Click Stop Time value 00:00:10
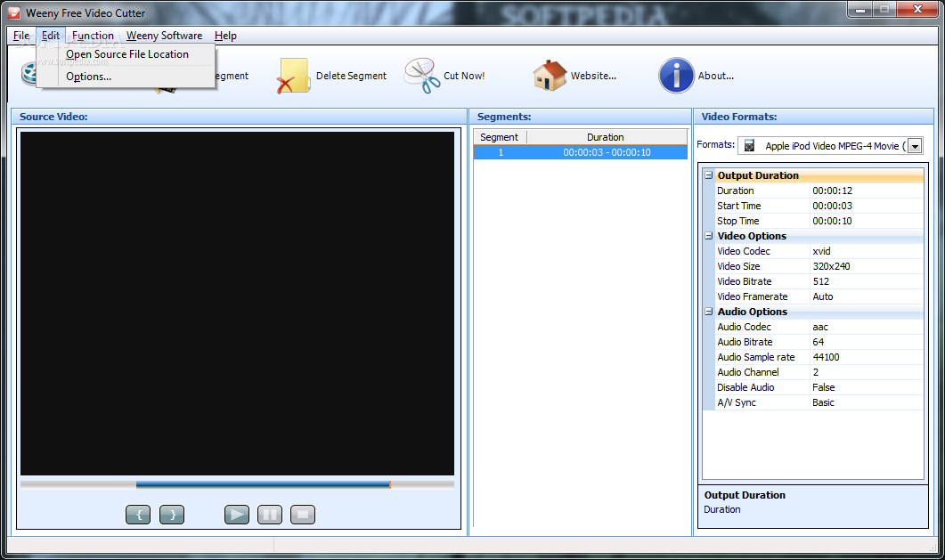This screenshot has width=945, height=560. click(866, 221)
